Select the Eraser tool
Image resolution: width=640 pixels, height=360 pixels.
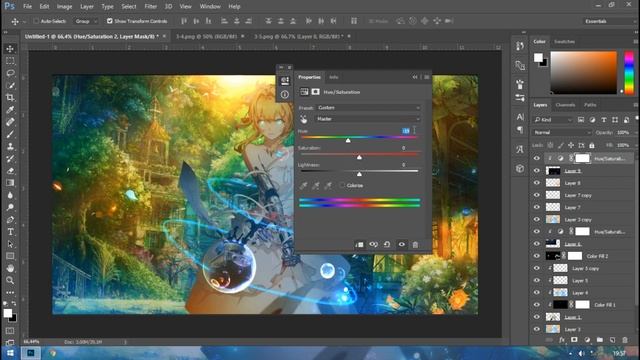pyautogui.click(x=10, y=171)
